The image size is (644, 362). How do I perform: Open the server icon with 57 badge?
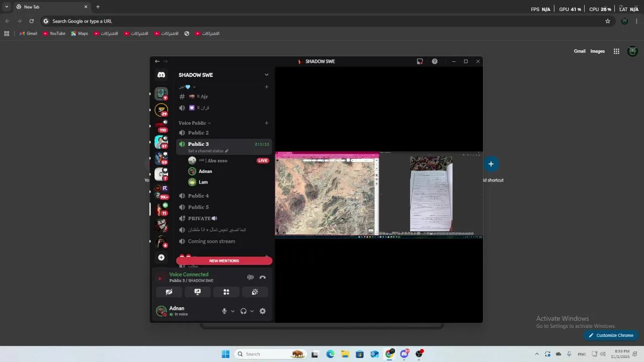tap(161, 142)
